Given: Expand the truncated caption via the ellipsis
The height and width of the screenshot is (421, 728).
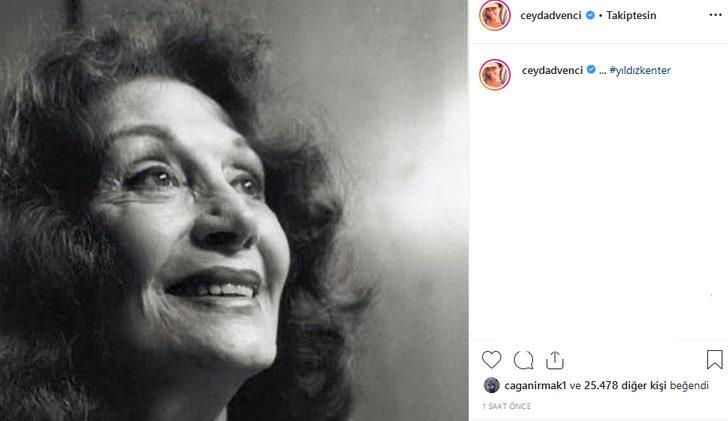Looking at the screenshot, I should coord(602,71).
